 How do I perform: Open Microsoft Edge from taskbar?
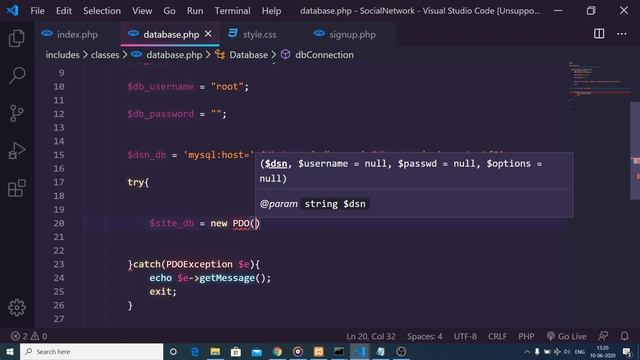(x=195, y=351)
